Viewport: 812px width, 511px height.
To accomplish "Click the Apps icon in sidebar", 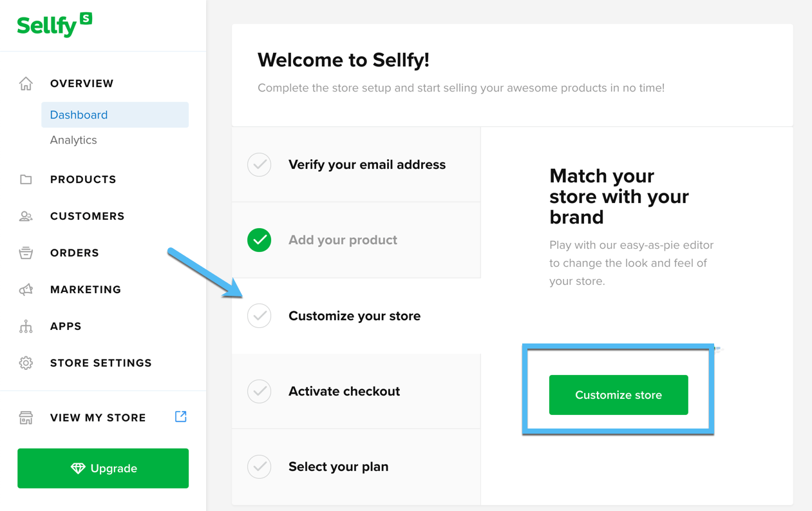I will pyautogui.click(x=25, y=325).
